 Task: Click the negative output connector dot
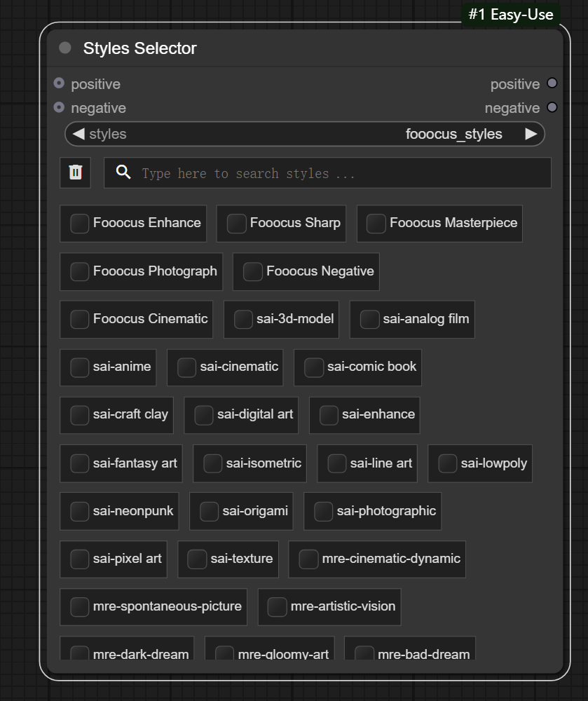[552, 107]
